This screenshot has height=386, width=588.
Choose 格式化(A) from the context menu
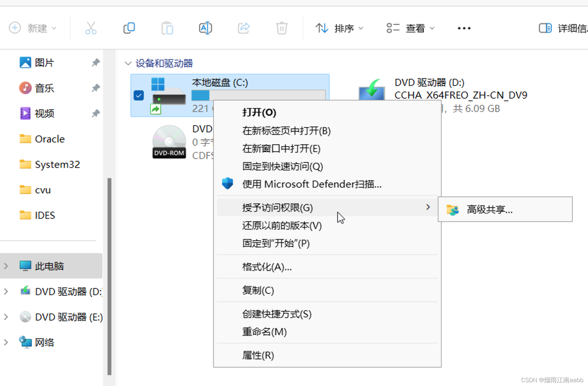click(x=267, y=267)
